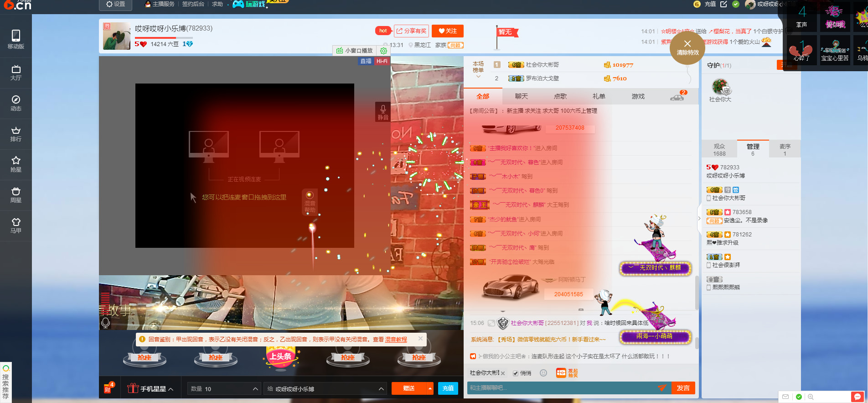Click the 设置 settings gear at top
Image resolution: width=868 pixels, height=403 pixels.
pyautogui.click(x=115, y=4)
